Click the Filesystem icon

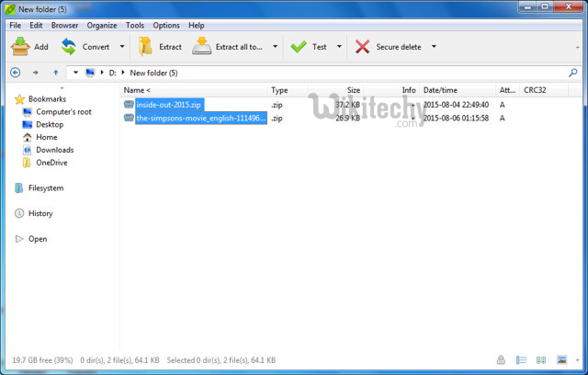tap(18, 188)
